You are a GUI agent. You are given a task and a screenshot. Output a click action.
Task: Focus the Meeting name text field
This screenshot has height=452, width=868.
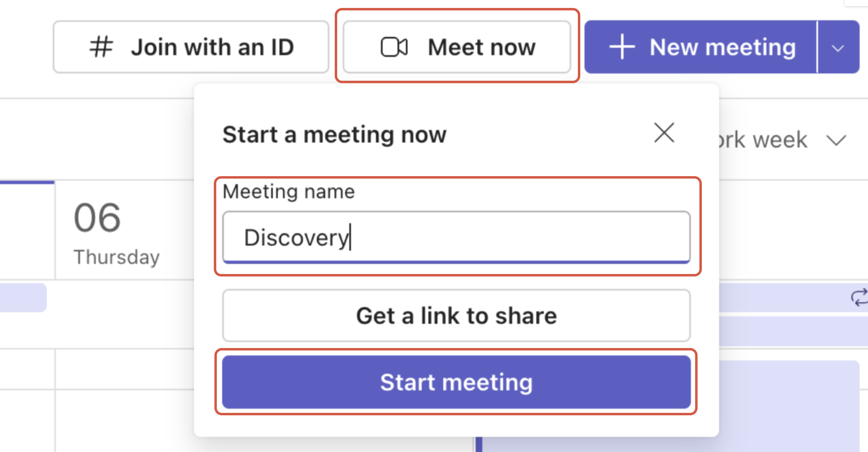pyautogui.click(x=456, y=237)
